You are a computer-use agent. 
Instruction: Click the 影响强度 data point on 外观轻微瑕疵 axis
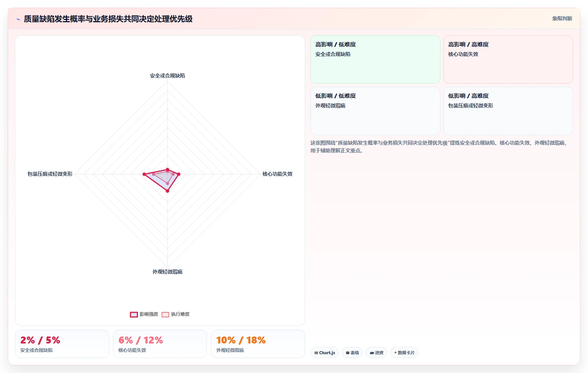point(168,191)
